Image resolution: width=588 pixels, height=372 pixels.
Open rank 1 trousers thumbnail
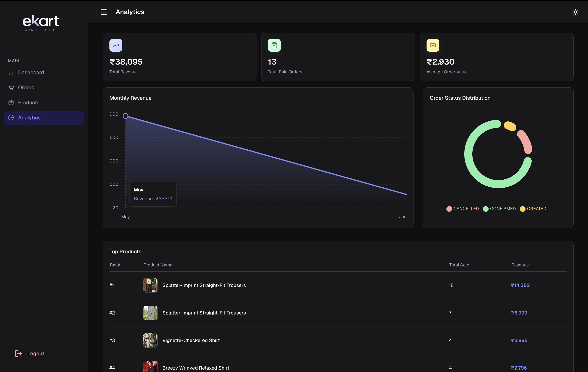150,285
